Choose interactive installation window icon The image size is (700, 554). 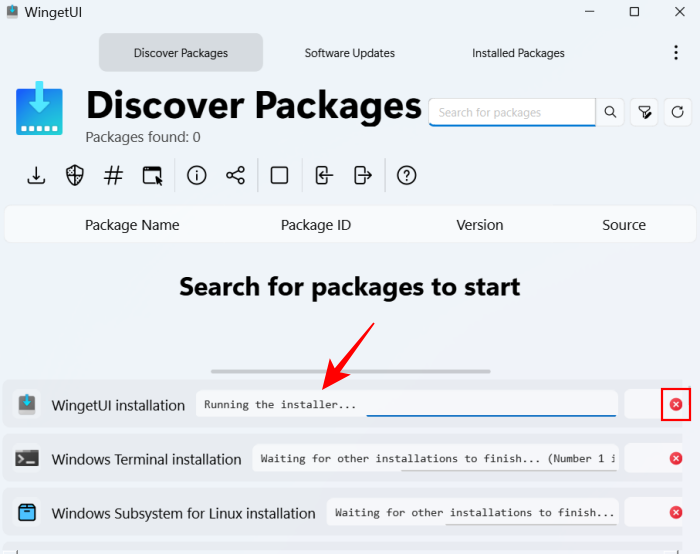(x=152, y=175)
